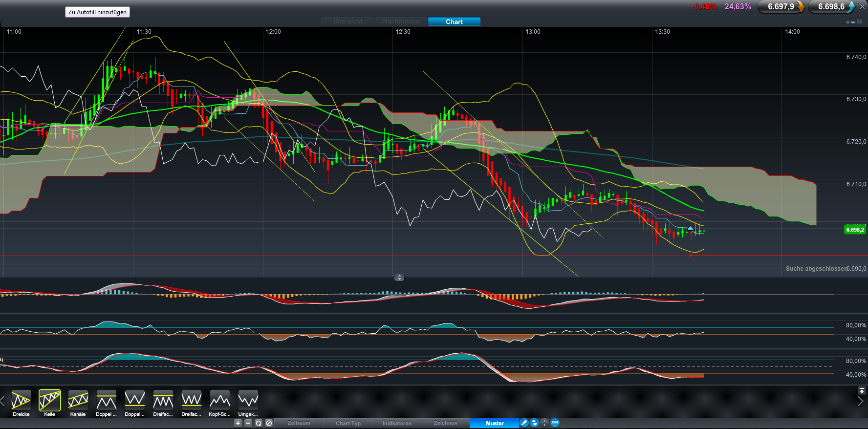The height and width of the screenshot is (429, 868).
Task: Click the clear/cancel circle icon
Action: tap(269, 423)
